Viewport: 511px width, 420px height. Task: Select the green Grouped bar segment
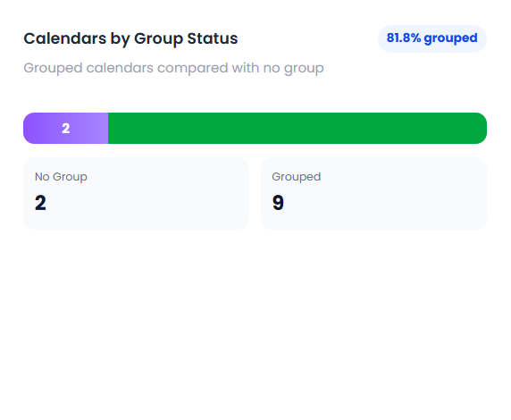click(297, 128)
